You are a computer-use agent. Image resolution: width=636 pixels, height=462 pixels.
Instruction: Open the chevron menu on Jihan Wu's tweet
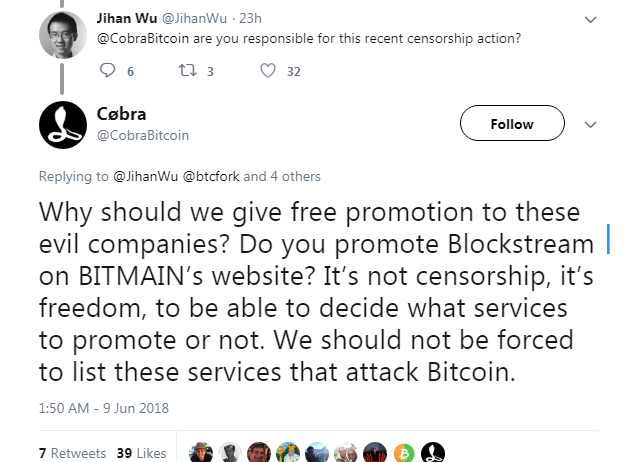point(590,19)
